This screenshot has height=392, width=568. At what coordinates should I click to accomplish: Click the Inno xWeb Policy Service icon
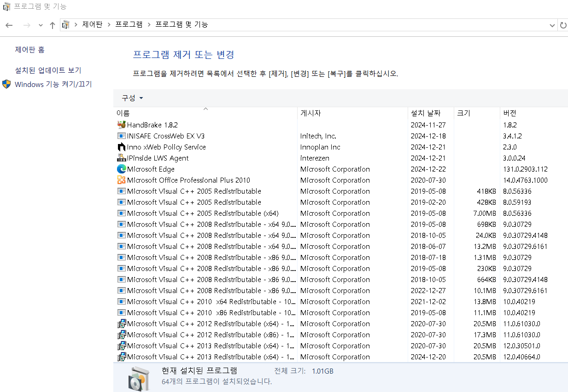coord(122,147)
